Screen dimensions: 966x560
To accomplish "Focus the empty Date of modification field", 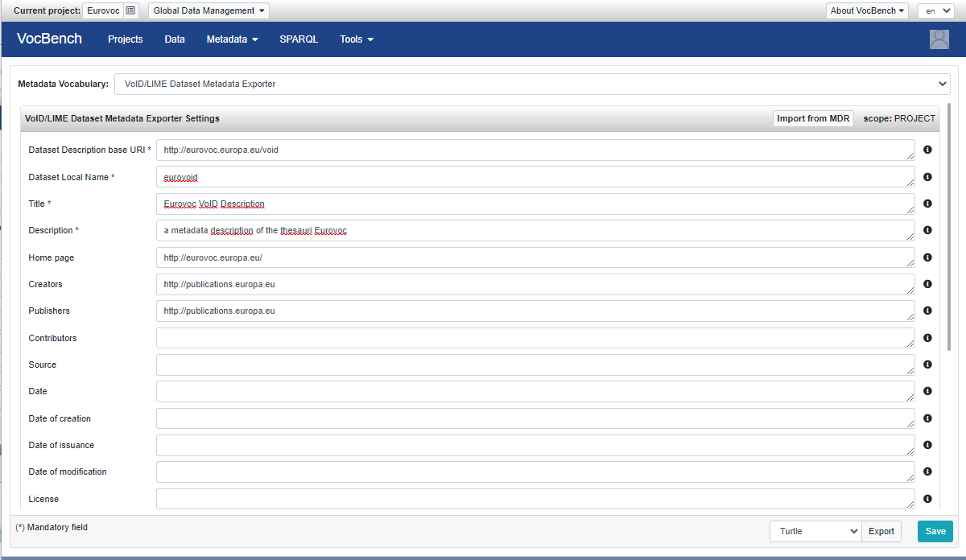I will click(535, 471).
